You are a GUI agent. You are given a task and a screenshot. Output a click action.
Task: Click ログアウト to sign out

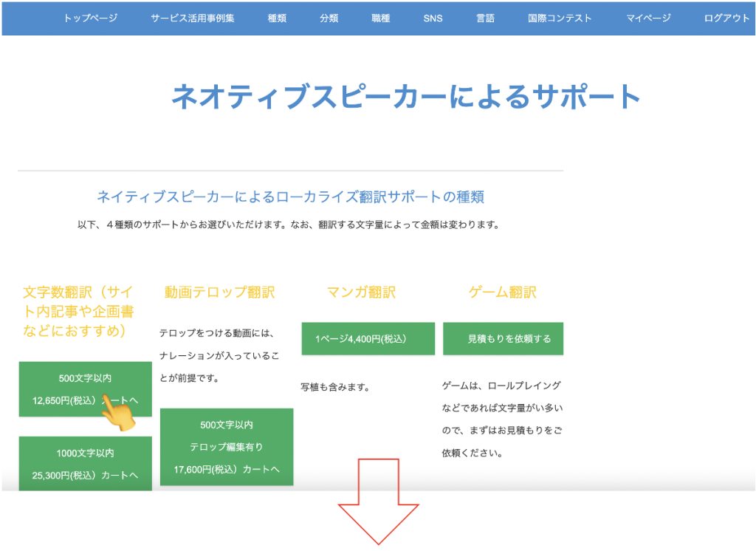click(x=726, y=18)
